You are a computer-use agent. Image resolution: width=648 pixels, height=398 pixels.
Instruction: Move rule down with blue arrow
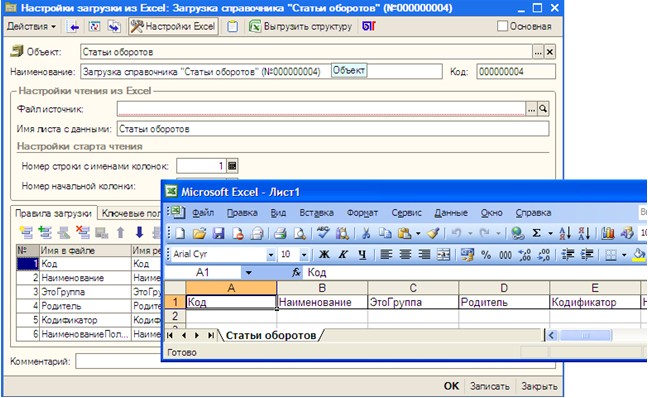(139, 233)
